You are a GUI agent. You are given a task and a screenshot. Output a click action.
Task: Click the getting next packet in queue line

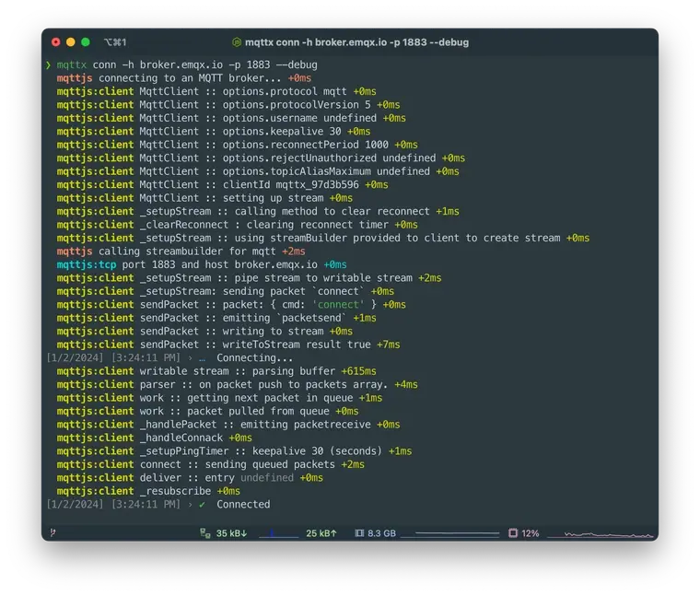(x=219, y=398)
